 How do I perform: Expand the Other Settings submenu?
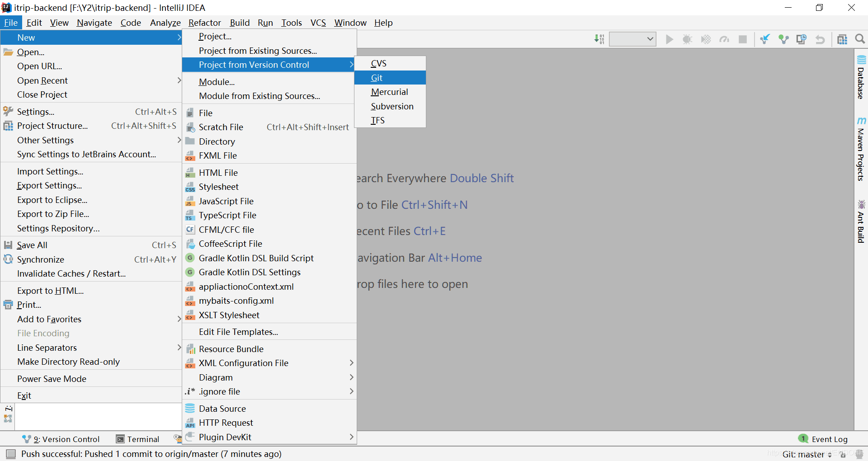[91, 140]
